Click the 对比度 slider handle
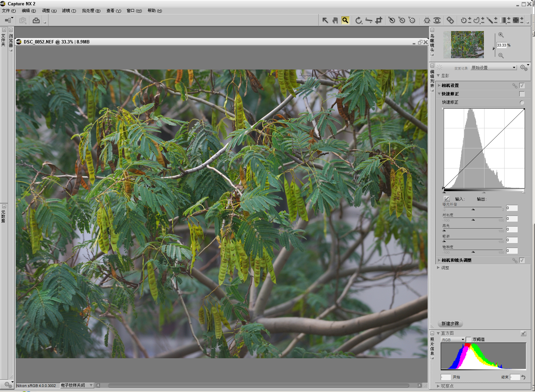The height and width of the screenshot is (392, 535). pos(473,220)
